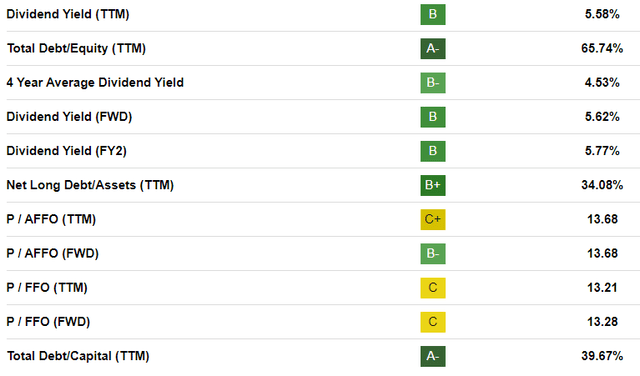Click the B- badge for P / AFFO (FWD)

433,254
